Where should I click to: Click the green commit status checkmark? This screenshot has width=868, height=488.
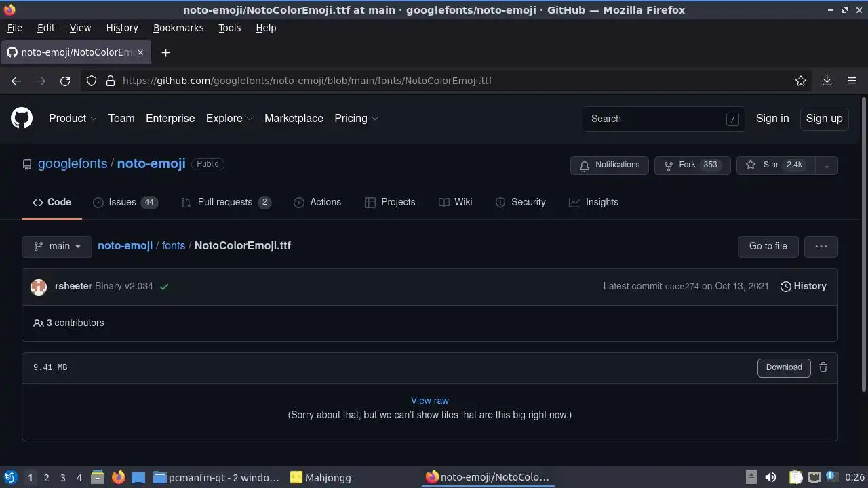(164, 287)
